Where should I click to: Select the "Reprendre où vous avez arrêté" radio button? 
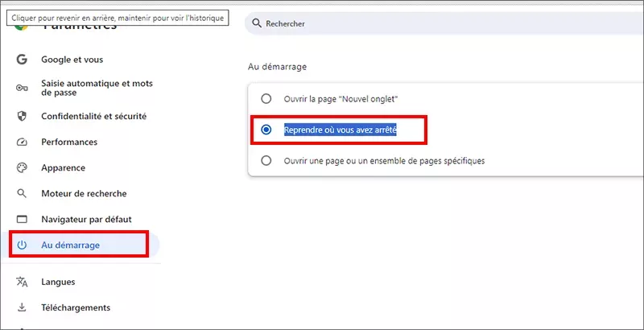(x=266, y=130)
